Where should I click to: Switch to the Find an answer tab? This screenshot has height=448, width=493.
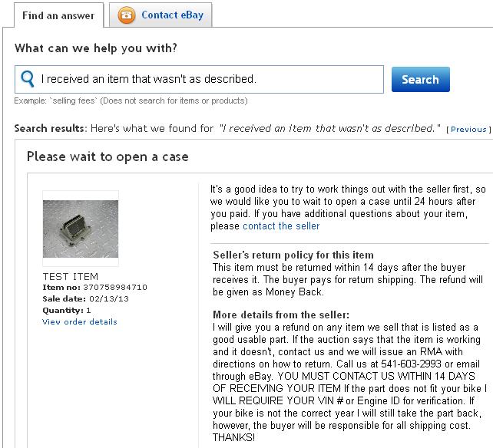click(x=58, y=15)
